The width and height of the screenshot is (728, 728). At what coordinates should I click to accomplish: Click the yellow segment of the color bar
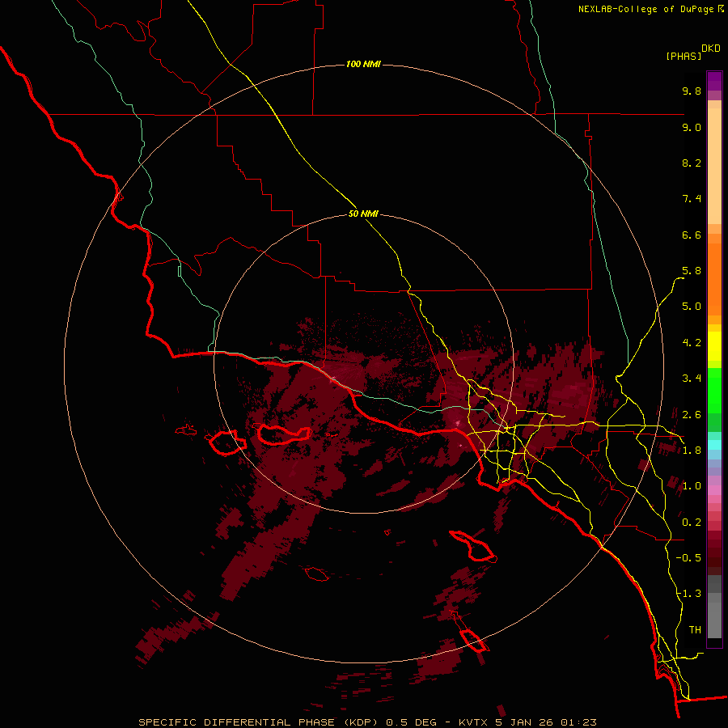714,346
